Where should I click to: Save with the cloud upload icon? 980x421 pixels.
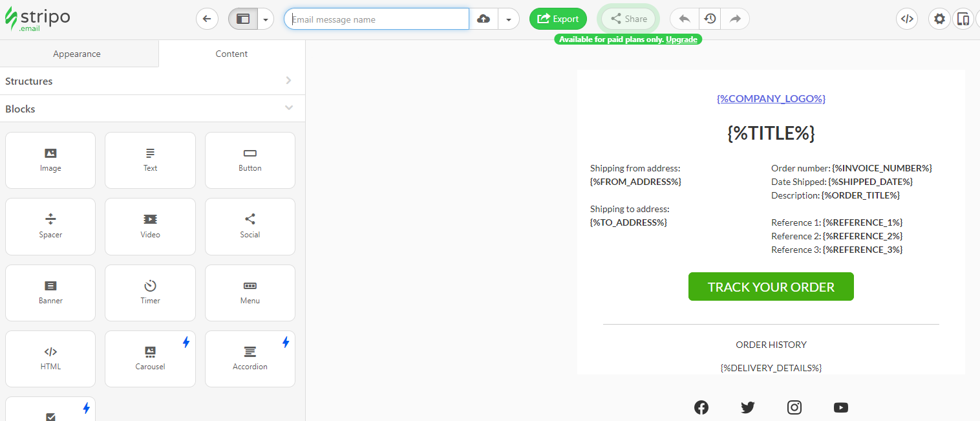click(x=484, y=19)
